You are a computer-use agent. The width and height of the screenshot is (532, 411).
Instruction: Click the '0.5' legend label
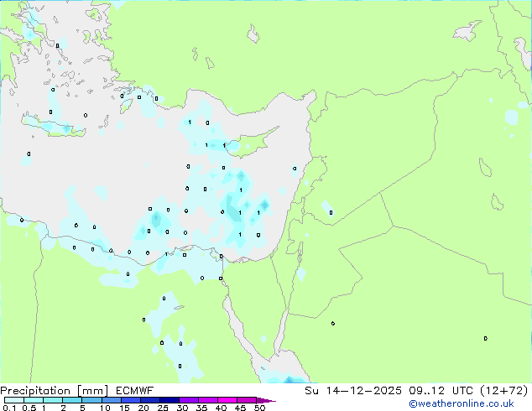point(29,408)
